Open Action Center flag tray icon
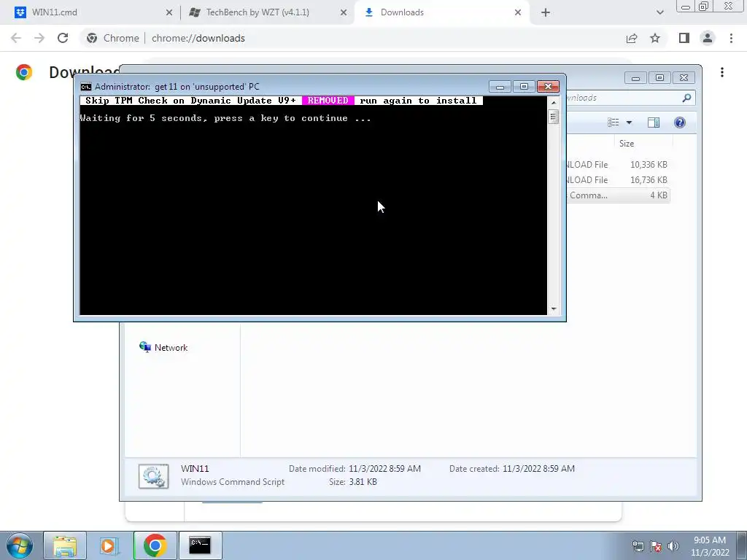The height and width of the screenshot is (560, 747). [x=656, y=546]
